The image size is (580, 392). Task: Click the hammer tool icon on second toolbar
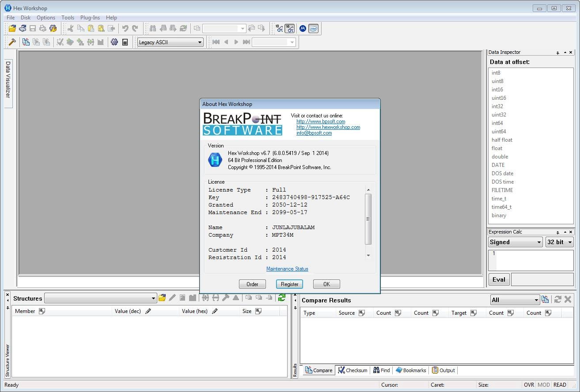[x=12, y=42]
